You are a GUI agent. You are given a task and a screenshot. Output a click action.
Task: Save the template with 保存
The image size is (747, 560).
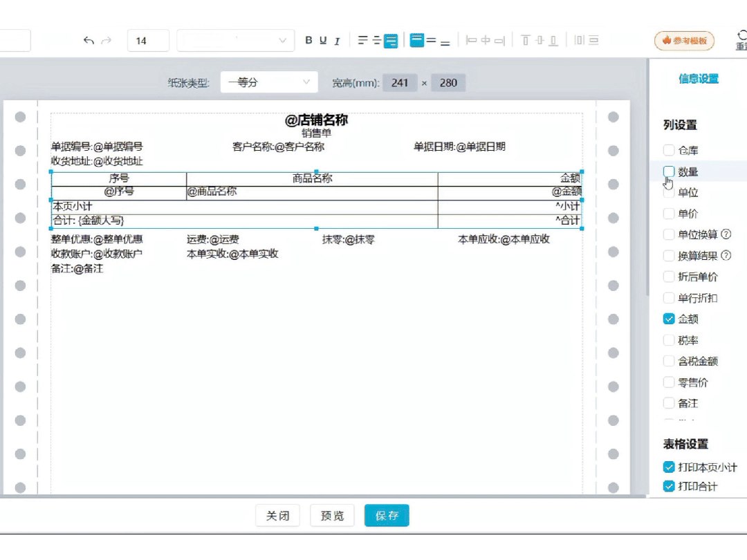point(387,515)
